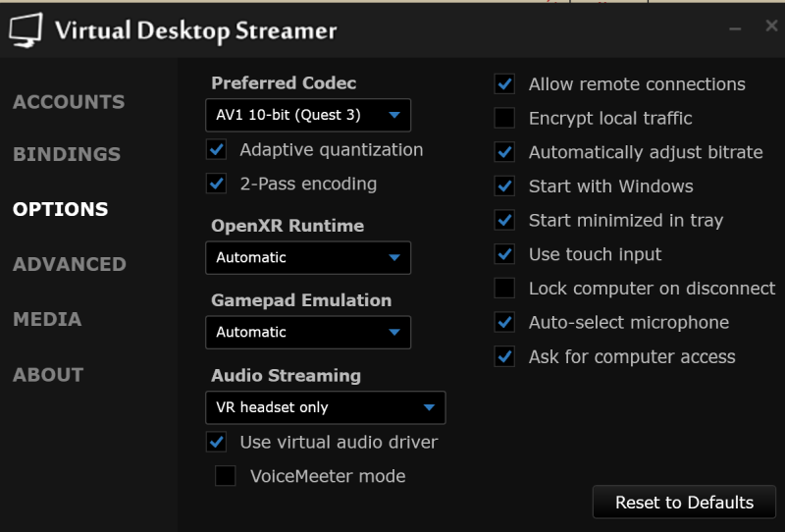Open the Preferred Codec dropdown
This screenshot has width=785, height=532.
[x=308, y=116]
